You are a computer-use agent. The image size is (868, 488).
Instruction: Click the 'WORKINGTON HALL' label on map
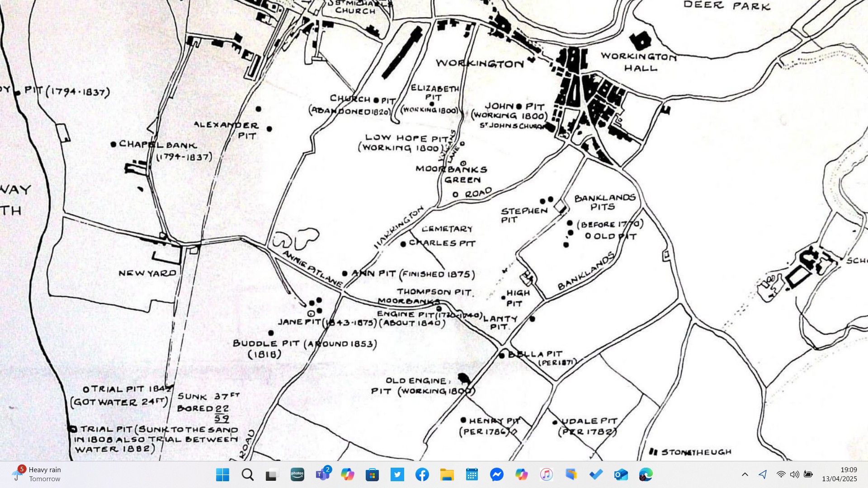(639, 62)
